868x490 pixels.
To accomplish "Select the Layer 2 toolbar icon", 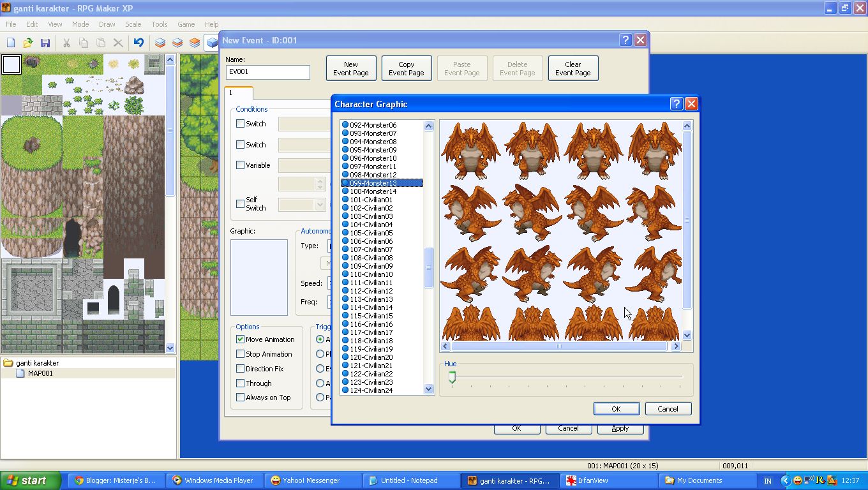I will [x=177, y=43].
